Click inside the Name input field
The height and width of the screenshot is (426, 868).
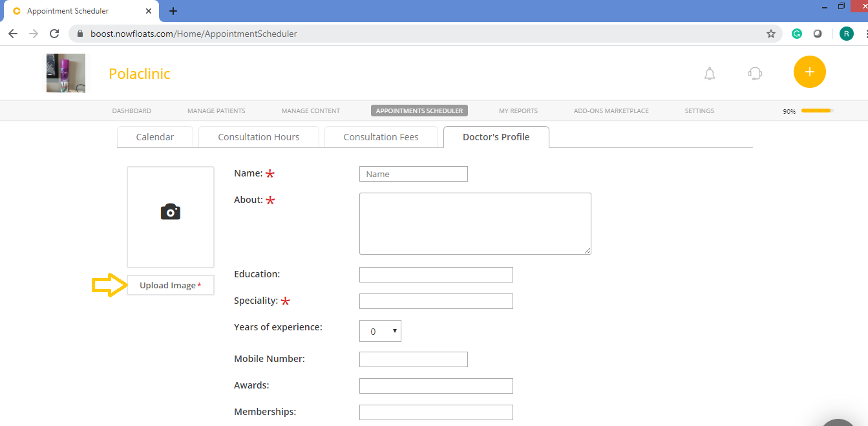tap(413, 173)
